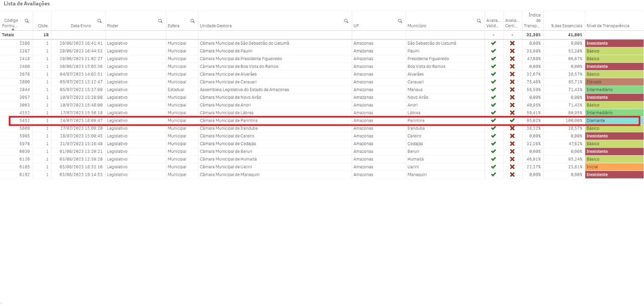
Task: Toggle sort arrow under Código Formulário header
Action: pos(13,30)
